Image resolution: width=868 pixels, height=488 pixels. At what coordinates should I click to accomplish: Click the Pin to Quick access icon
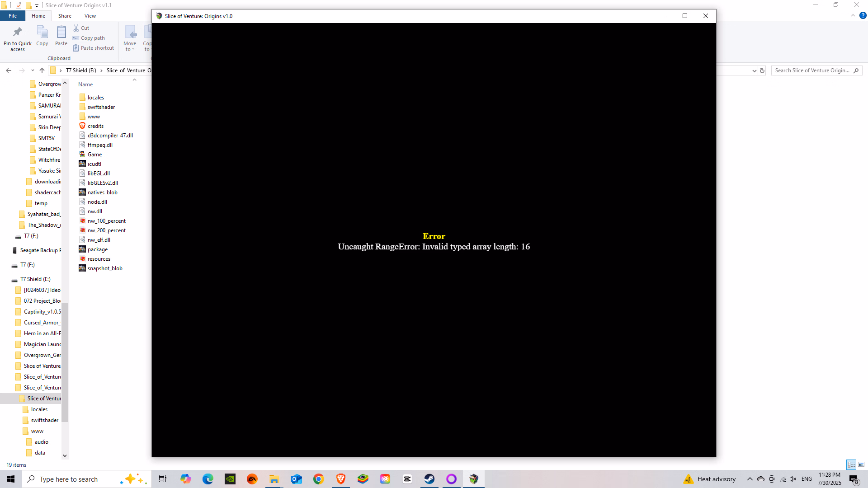[17, 32]
